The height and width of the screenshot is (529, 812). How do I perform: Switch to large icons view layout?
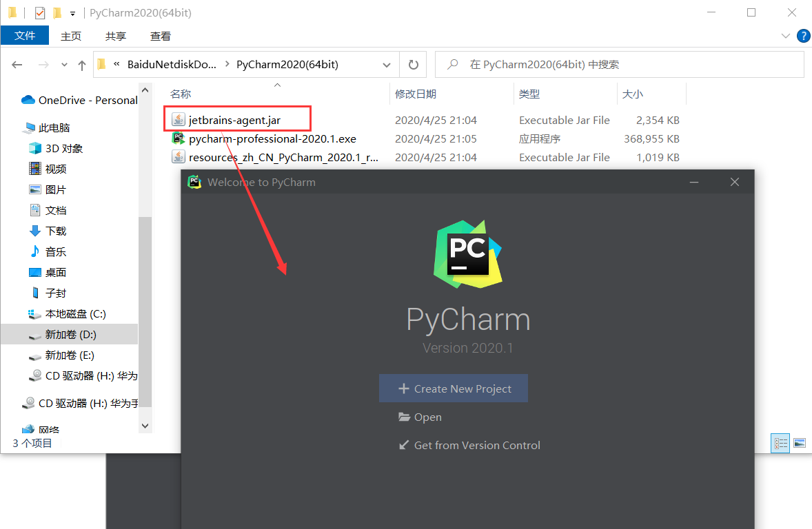(800, 443)
